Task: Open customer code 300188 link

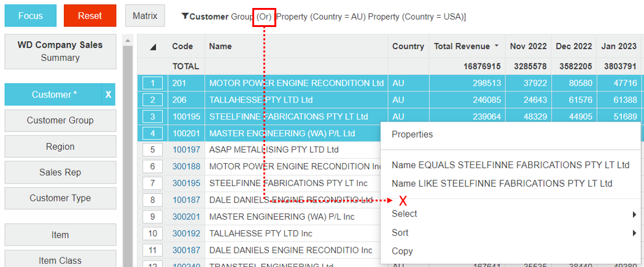Action: coord(186,166)
